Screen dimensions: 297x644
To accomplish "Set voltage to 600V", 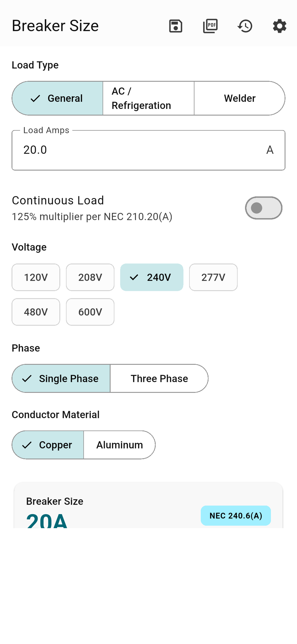I will tap(90, 312).
